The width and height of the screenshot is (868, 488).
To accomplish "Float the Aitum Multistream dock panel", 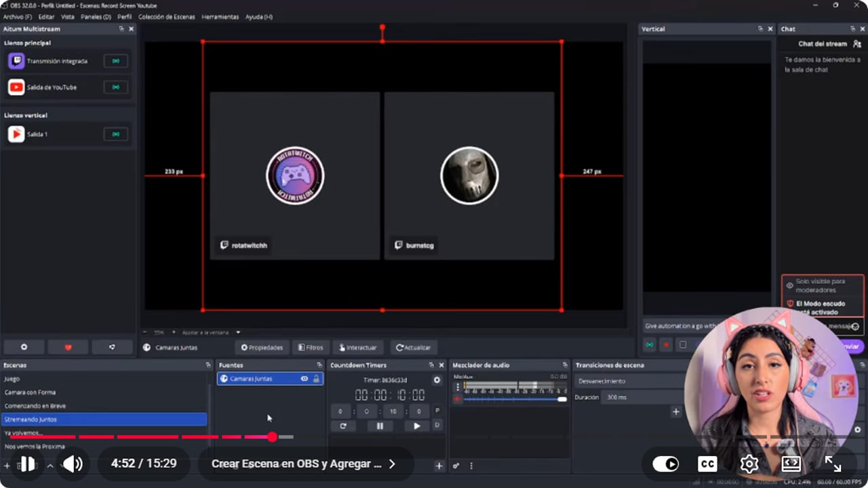I will [121, 29].
